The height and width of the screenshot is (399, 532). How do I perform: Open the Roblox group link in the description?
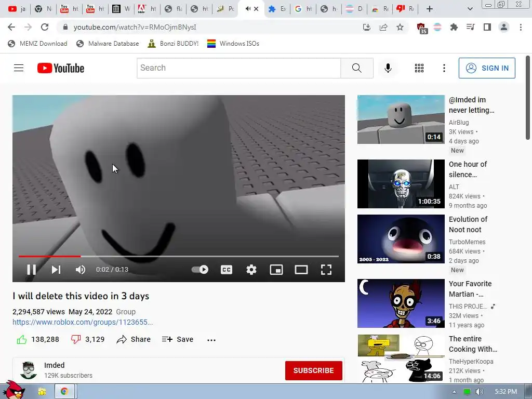pos(83,322)
